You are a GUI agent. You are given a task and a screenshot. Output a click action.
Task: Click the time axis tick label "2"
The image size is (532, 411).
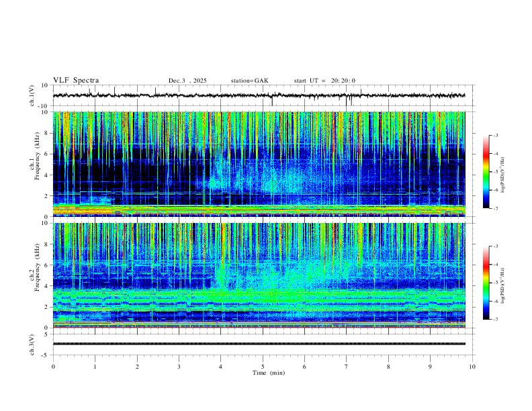137,367
